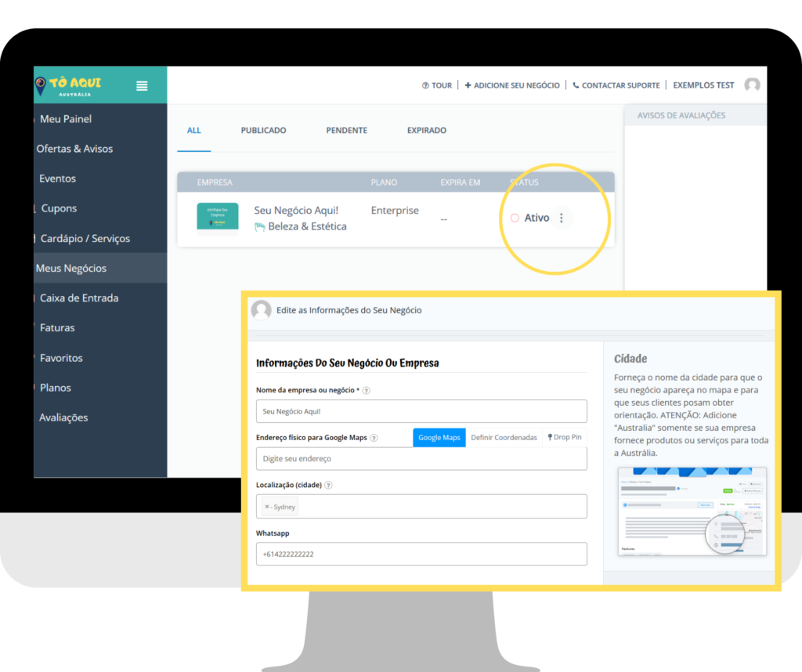This screenshot has height=672, width=802.
Task: Select the Drop Pin address mode
Action: [565, 437]
